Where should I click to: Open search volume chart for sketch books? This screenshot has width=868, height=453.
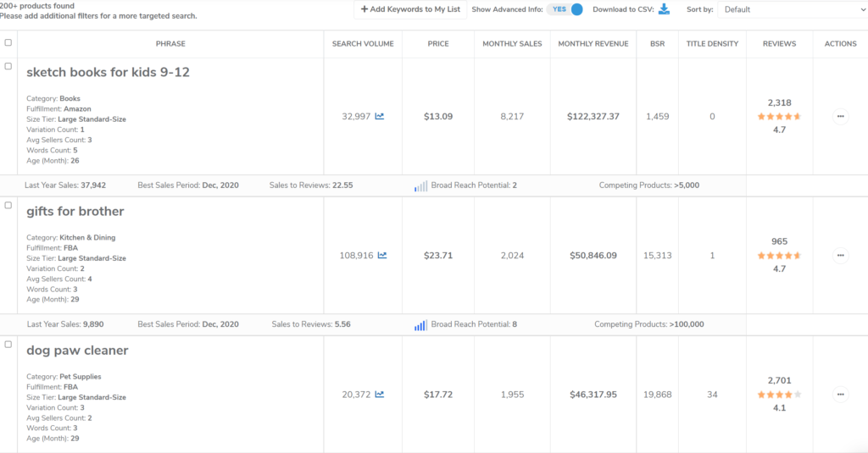coord(380,117)
